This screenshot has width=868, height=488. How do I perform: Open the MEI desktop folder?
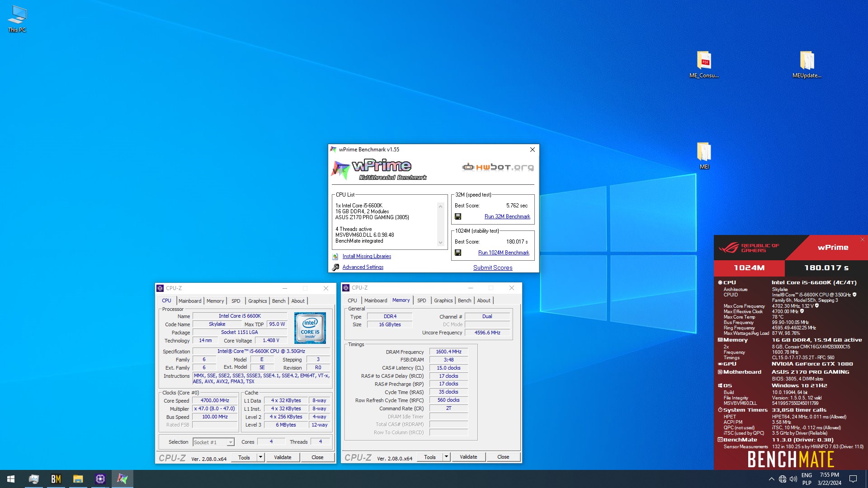point(704,156)
